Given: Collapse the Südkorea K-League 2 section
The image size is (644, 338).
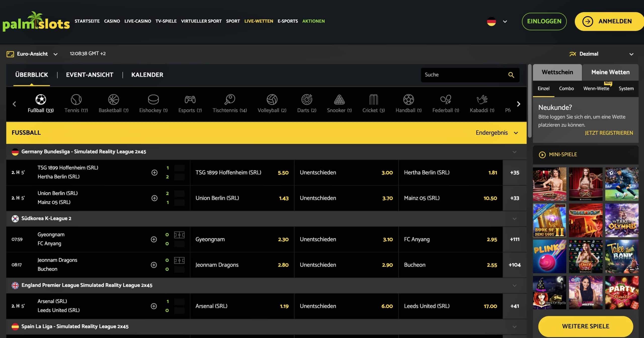Looking at the screenshot, I should point(514,219).
